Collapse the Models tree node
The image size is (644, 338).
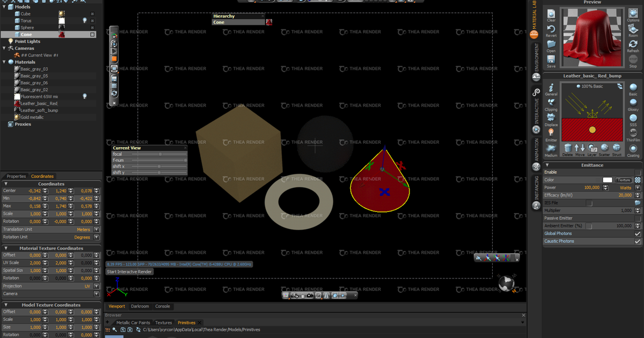click(4, 7)
